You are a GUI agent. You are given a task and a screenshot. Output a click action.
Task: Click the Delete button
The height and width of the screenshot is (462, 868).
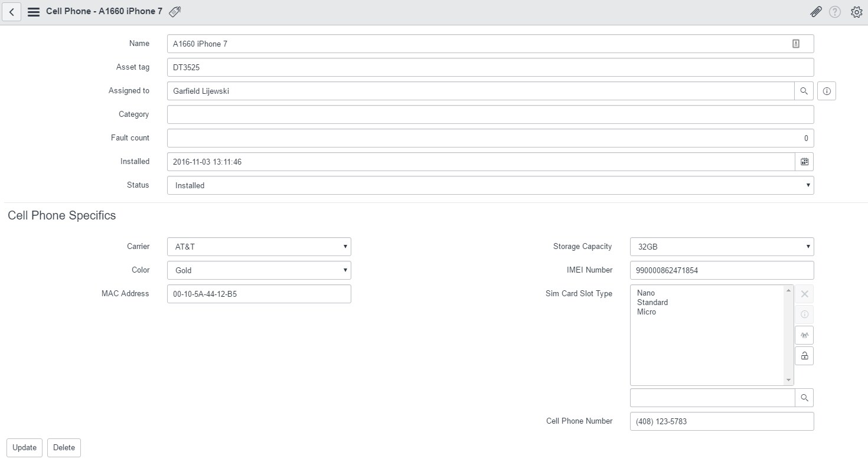click(x=64, y=447)
